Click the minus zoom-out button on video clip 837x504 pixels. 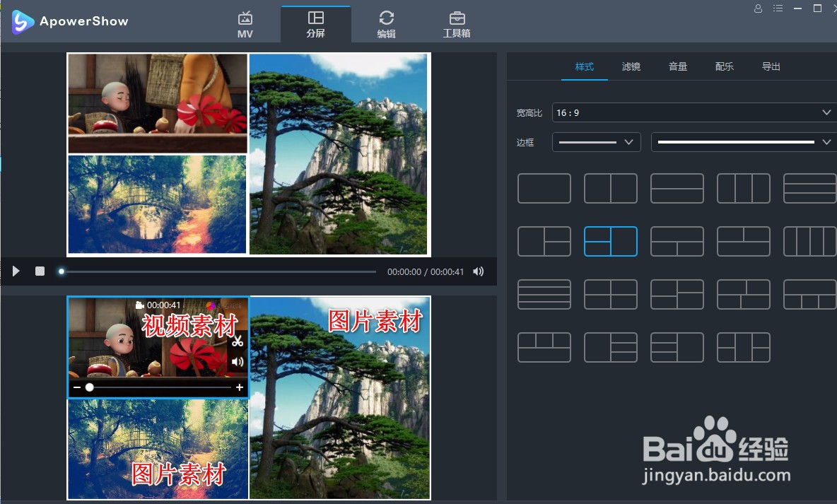point(77,387)
